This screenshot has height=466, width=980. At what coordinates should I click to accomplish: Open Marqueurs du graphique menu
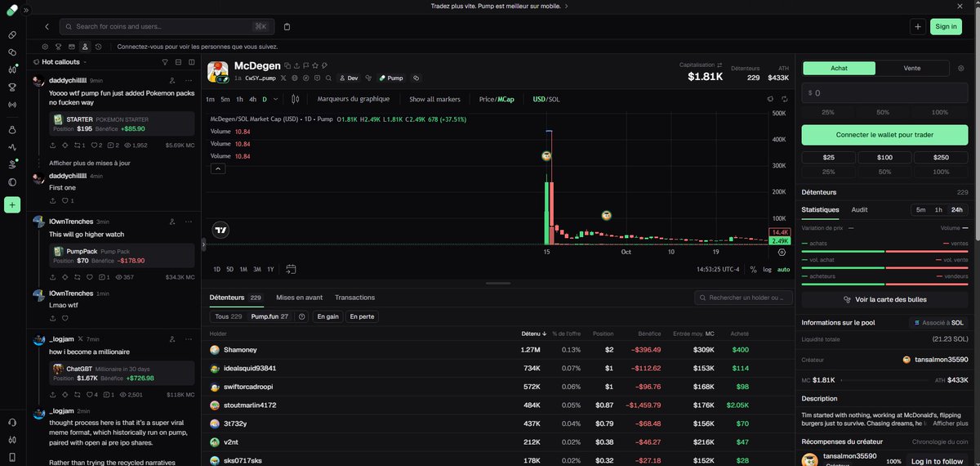pyautogui.click(x=353, y=99)
